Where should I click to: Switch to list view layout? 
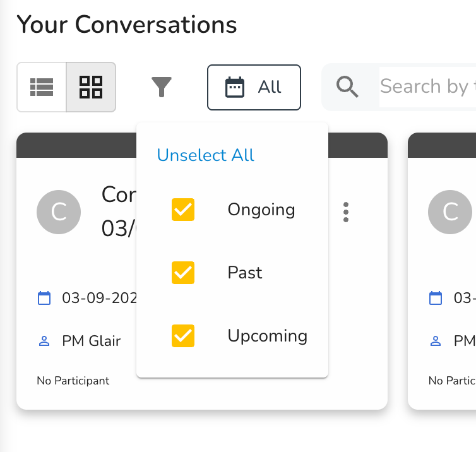coord(42,86)
